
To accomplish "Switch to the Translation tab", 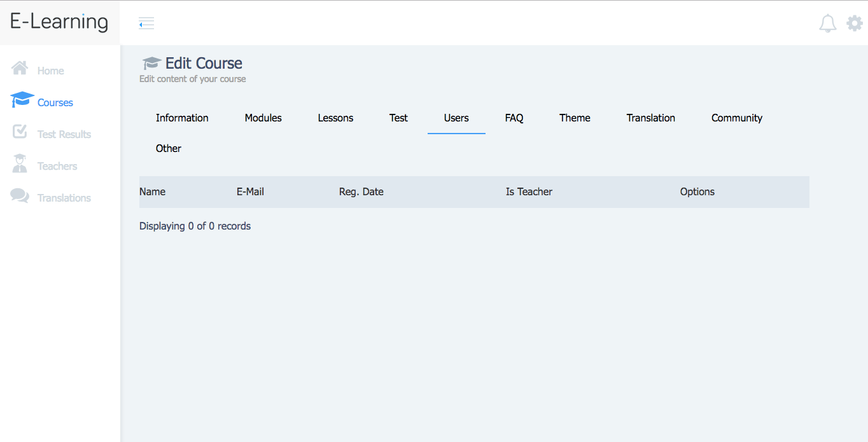I will click(x=650, y=118).
